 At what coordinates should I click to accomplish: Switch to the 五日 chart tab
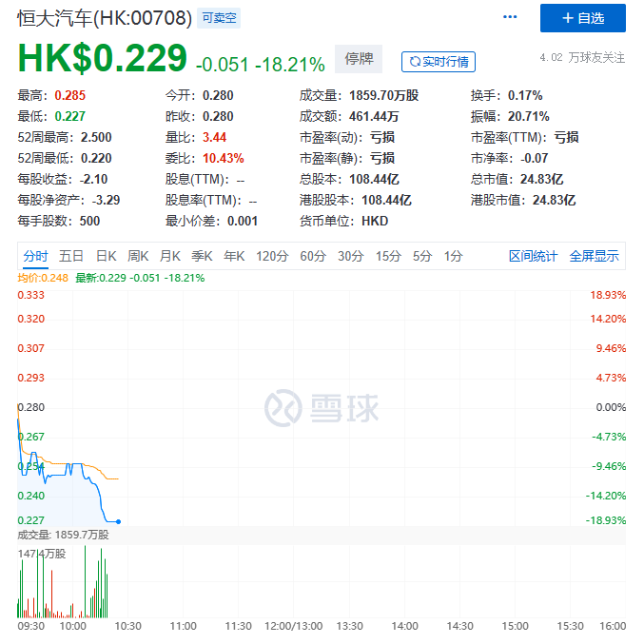pyautogui.click(x=71, y=256)
